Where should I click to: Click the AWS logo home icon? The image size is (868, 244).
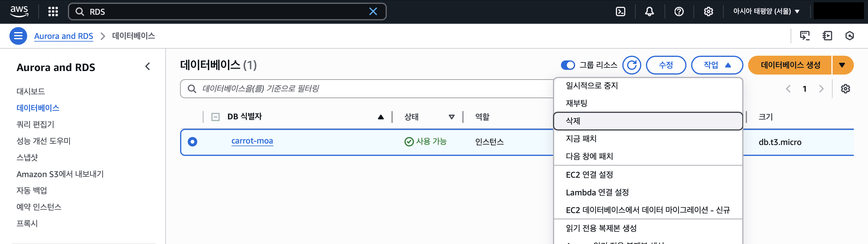coord(19,11)
